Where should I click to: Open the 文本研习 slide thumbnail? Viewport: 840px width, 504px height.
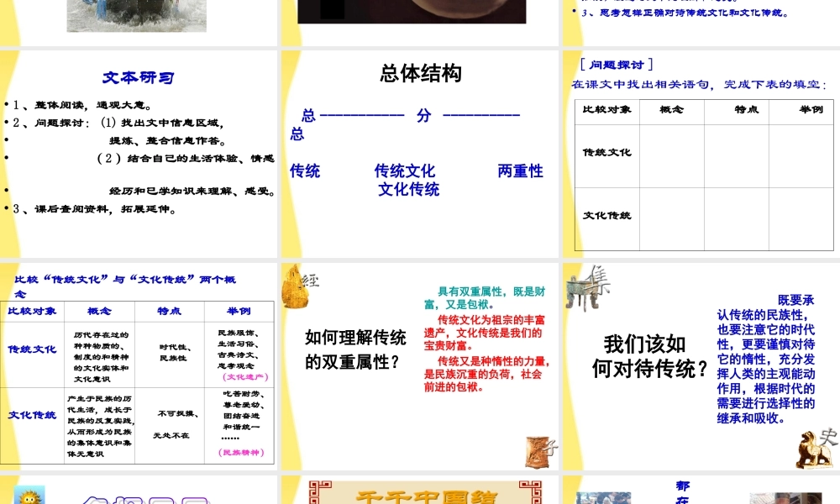[x=139, y=154]
